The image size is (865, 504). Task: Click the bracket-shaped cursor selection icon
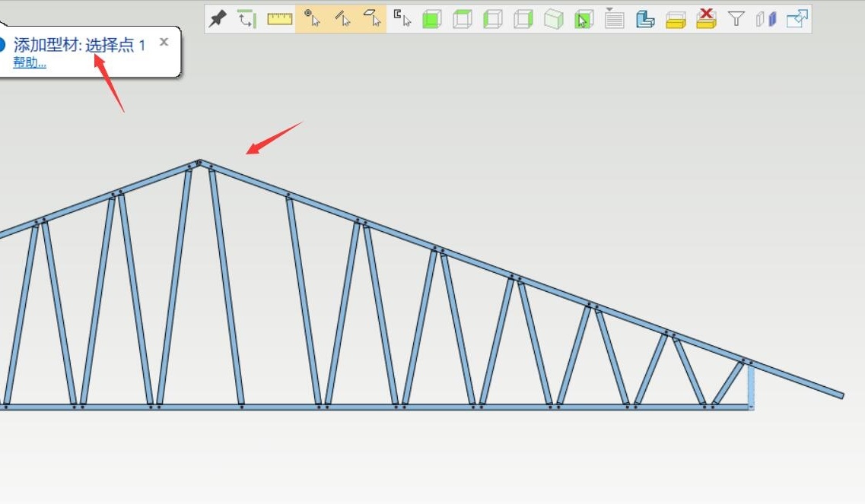pyautogui.click(x=402, y=19)
